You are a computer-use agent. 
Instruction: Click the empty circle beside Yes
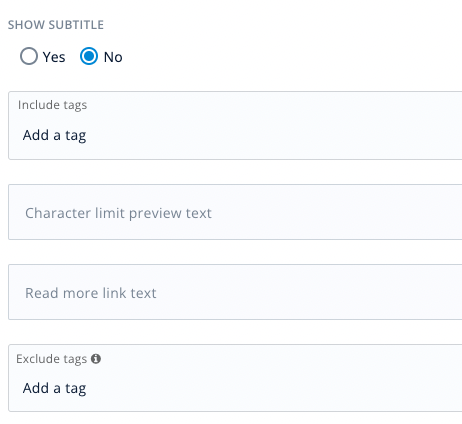[29, 56]
